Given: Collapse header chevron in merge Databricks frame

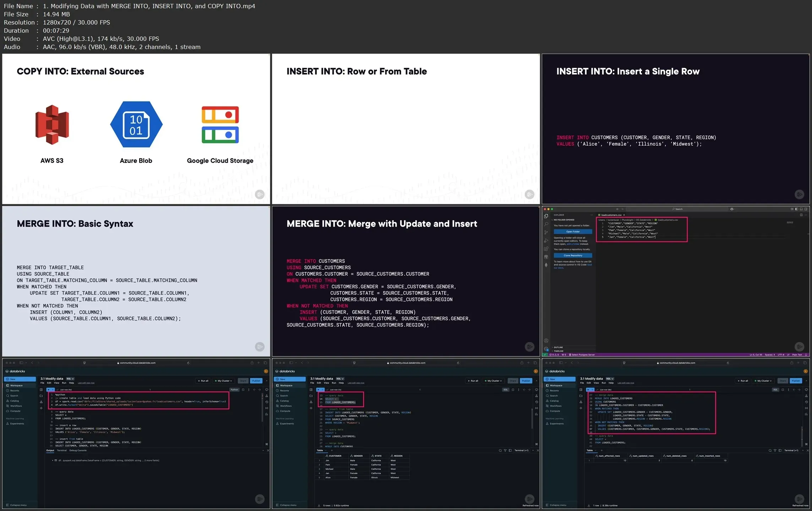Looking at the screenshot, I should [806, 381].
